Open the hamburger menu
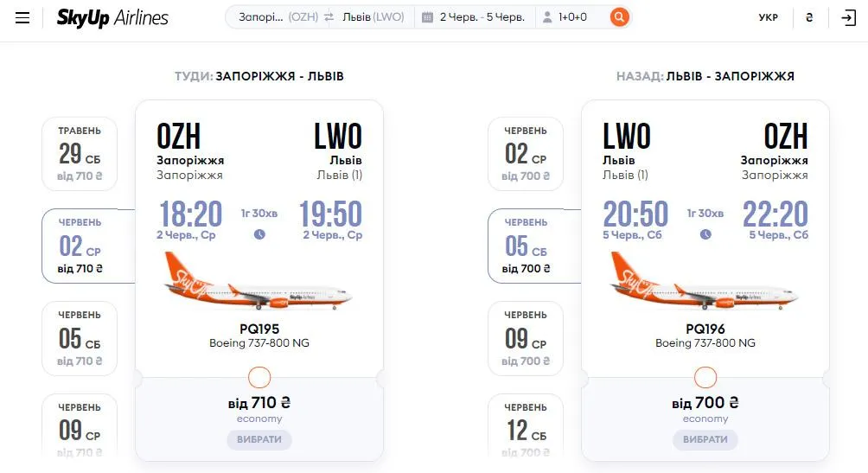868x473 pixels. (x=22, y=18)
